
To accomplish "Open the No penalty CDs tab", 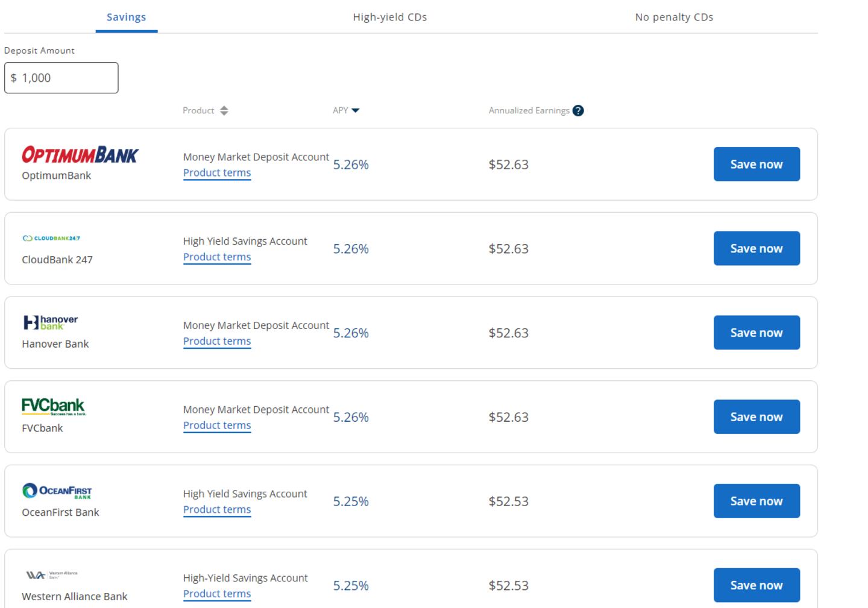I will click(x=673, y=17).
